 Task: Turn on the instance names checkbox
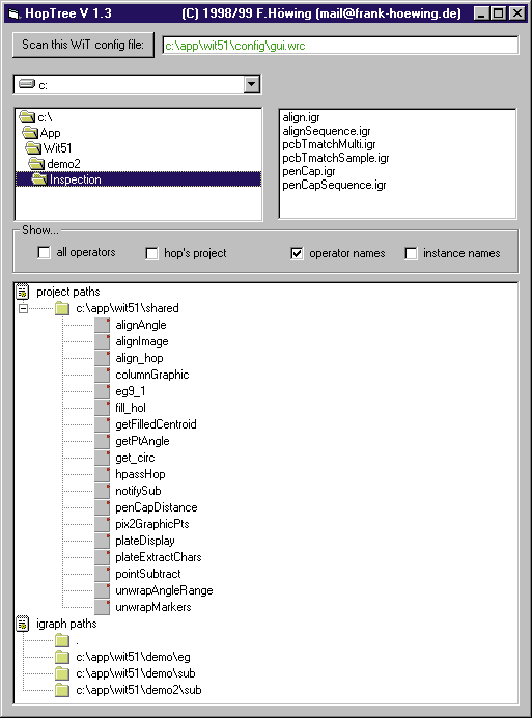point(411,253)
